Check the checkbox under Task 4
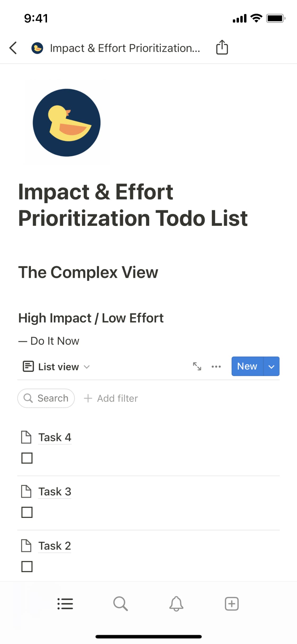Viewport: 297px width, 644px height. coord(27,458)
